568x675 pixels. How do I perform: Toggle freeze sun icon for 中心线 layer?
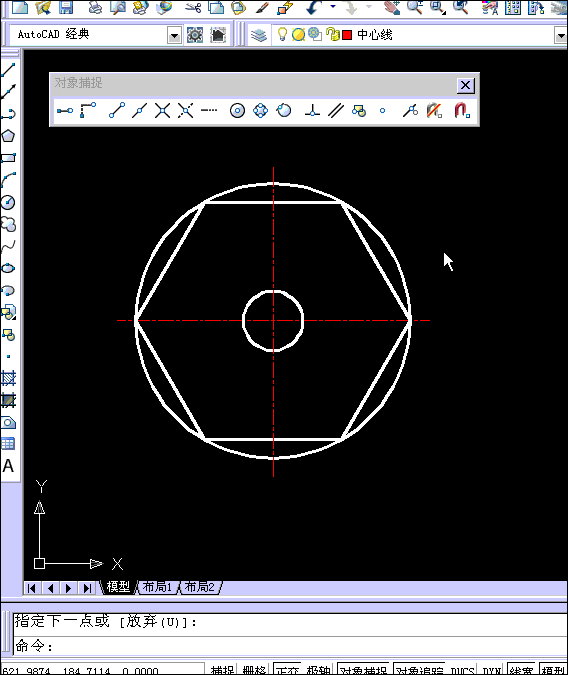[x=298, y=34]
